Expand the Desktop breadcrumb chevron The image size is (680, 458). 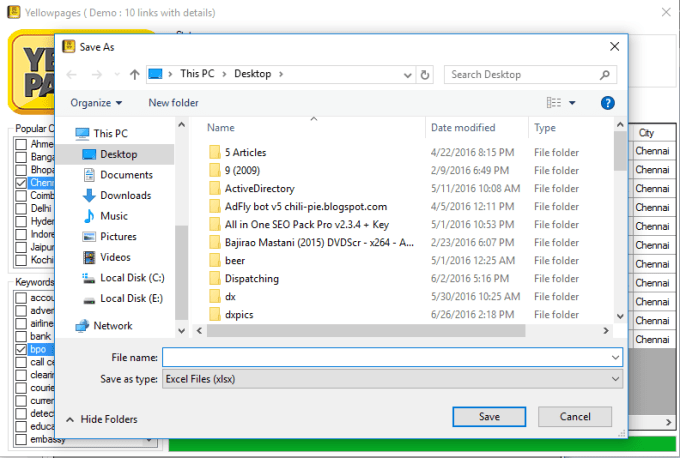[x=281, y=74]
